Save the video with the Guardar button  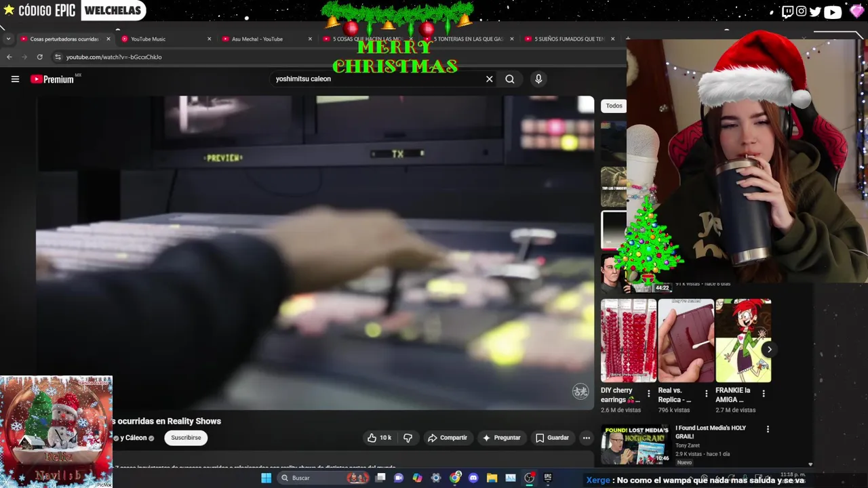click(x=552, y=438)
